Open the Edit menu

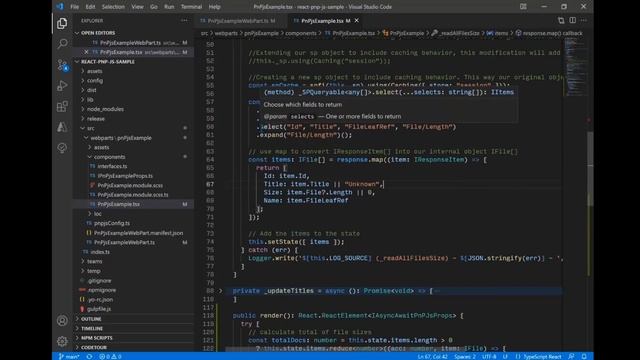90,7
